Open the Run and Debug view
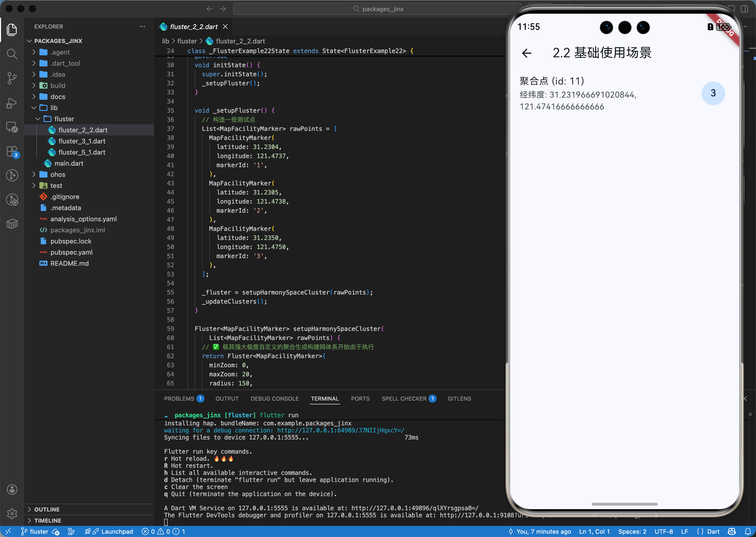This screenshot has width=756, height=537. (12, 103)
